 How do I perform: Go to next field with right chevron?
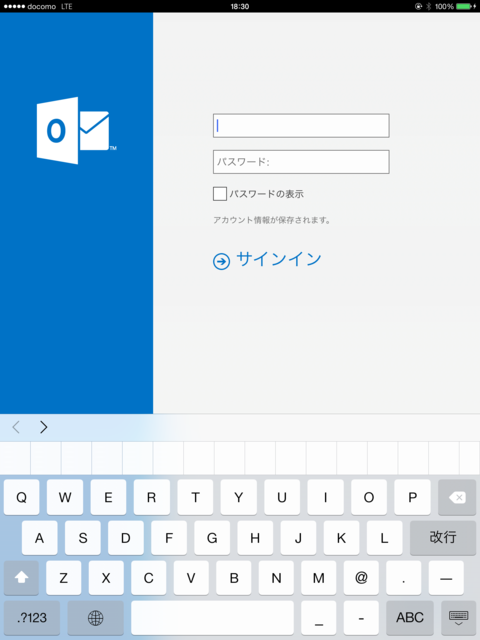pyautogui.click(x=44, y=427)
